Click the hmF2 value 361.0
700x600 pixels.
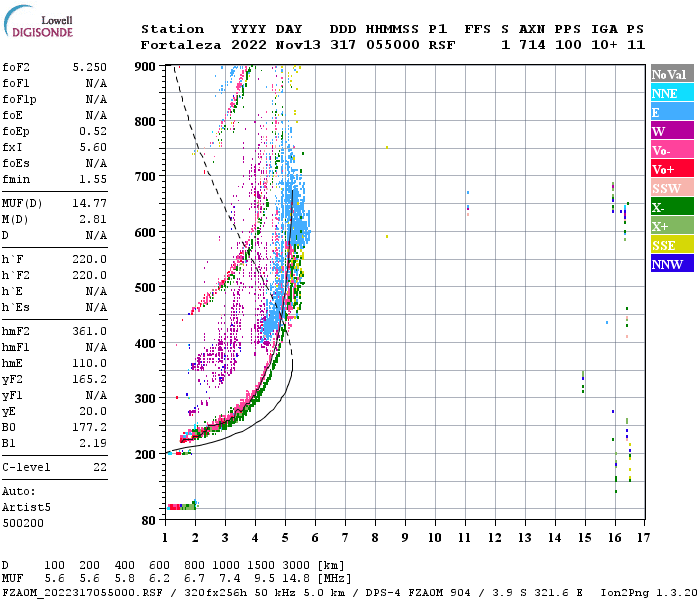click(90, 331)
